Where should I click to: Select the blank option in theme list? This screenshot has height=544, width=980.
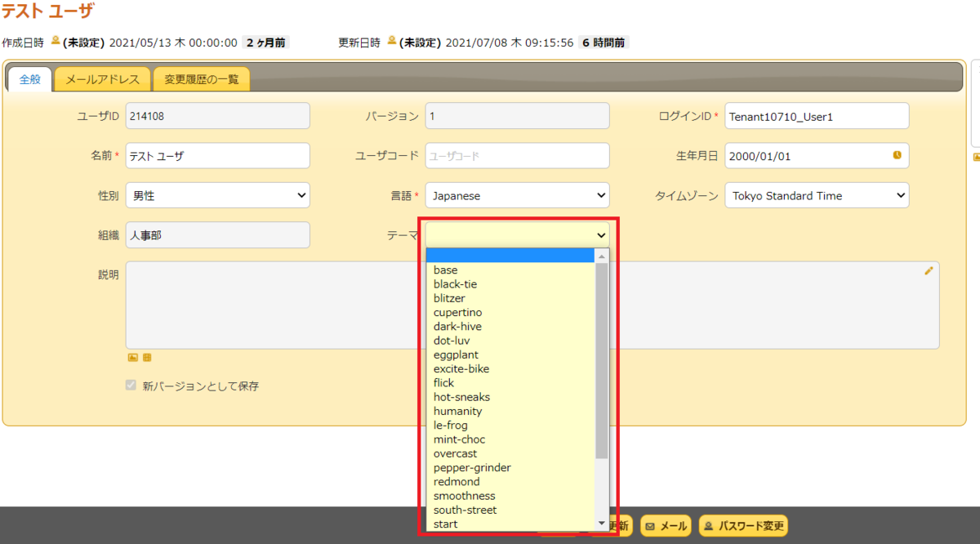click(x=511, y=256)
